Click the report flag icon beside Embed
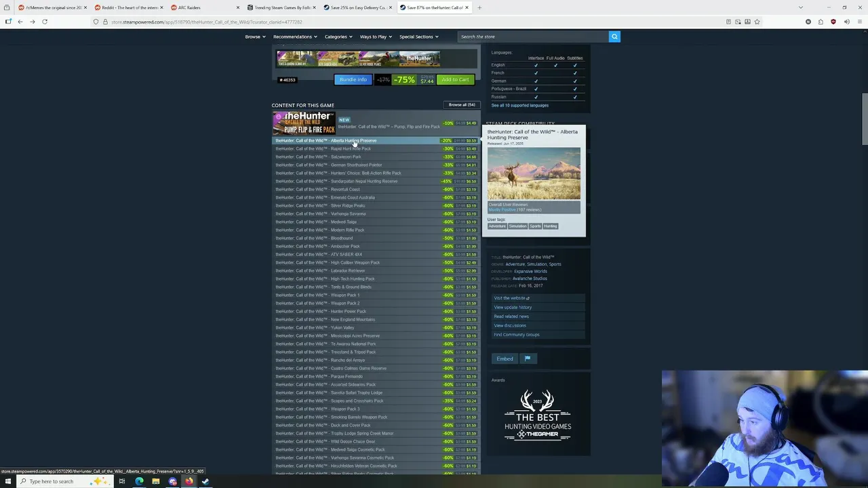 pos(528,359)
